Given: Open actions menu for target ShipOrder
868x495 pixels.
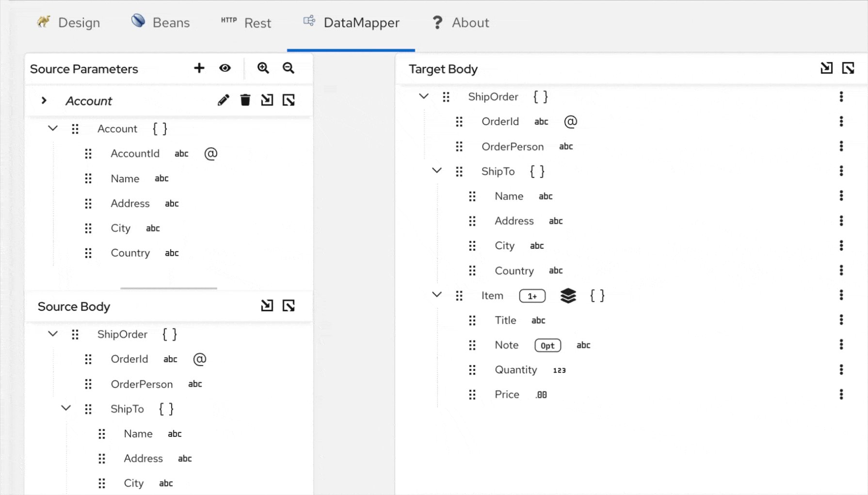Looking at the screenshot, I should coord(841,97).
